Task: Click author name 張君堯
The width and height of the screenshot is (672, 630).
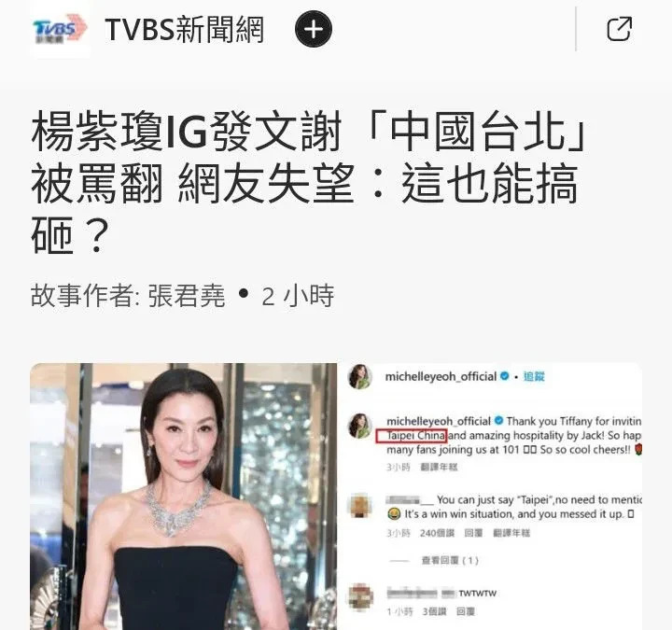Action: [187, 295]
